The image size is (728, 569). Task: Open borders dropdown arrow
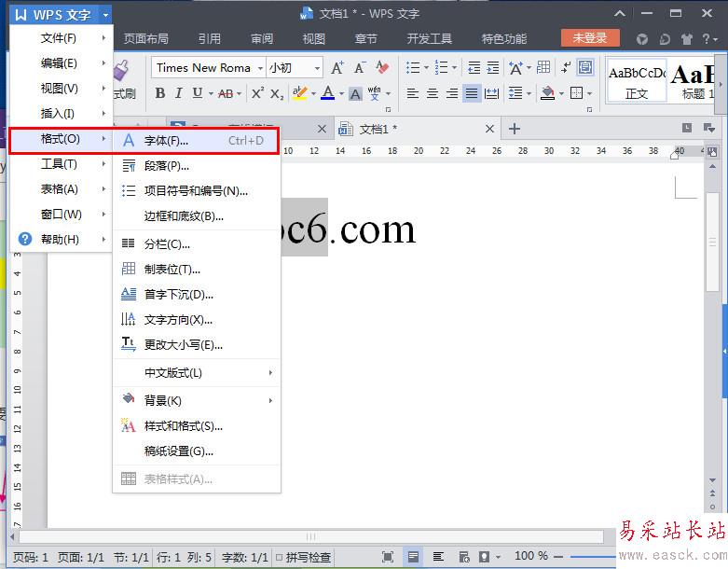click(x=590, y=94)
